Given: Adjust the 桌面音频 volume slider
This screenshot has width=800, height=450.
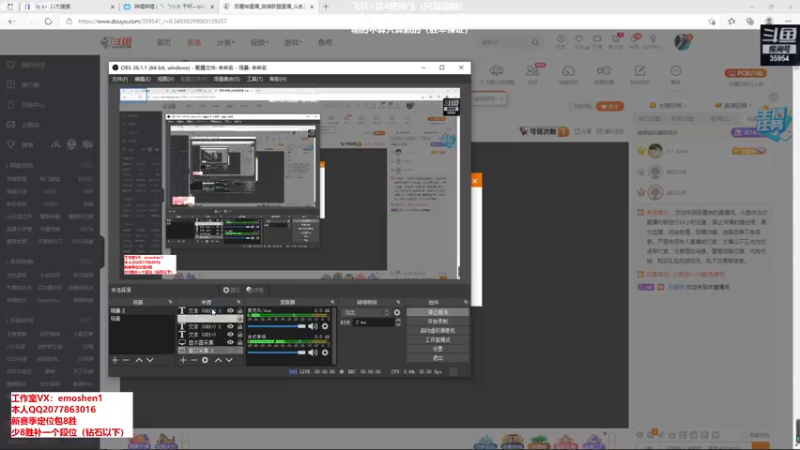Looking at the screenshot, I should pyautogui.click(x=277, y=352).
